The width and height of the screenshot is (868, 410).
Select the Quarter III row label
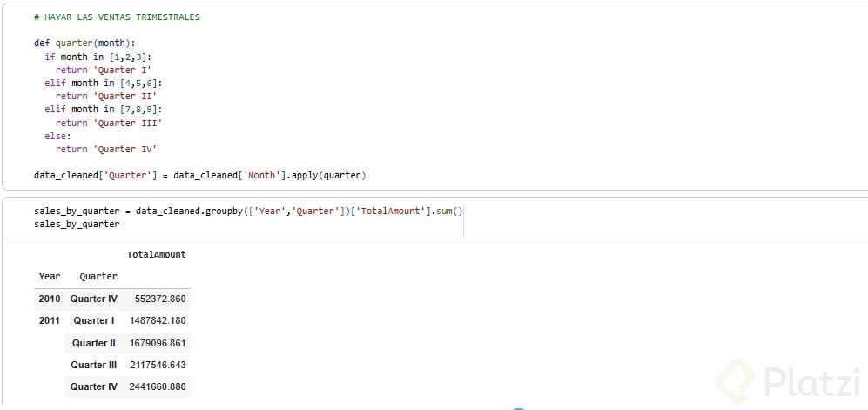(94, 365)
